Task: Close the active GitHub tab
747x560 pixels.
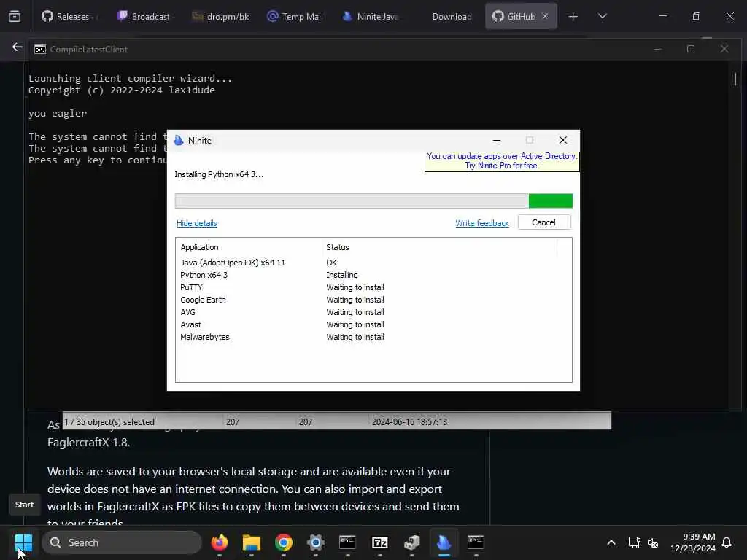Action: pyautogui.click(x=545, y=16)
